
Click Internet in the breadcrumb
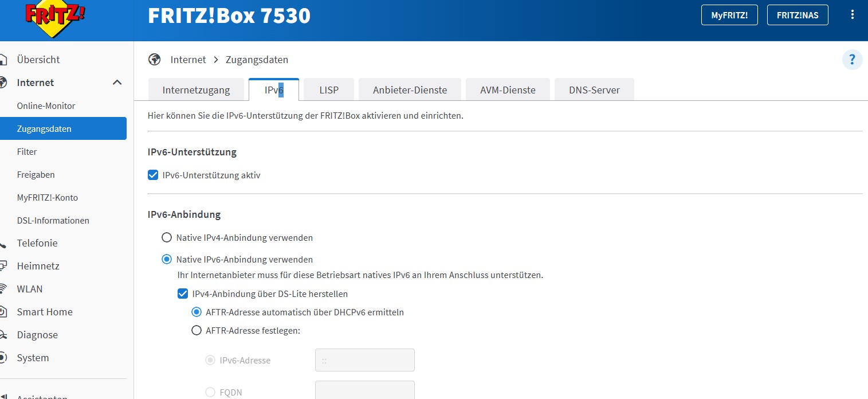pyautogui.click(x=188, y=60)
